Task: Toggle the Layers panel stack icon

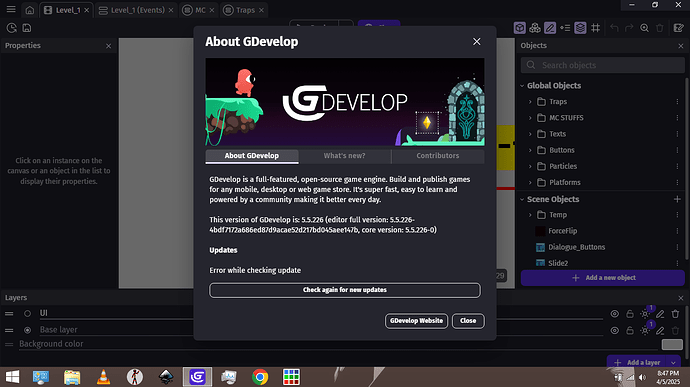Action: click(x=580, y=28)
